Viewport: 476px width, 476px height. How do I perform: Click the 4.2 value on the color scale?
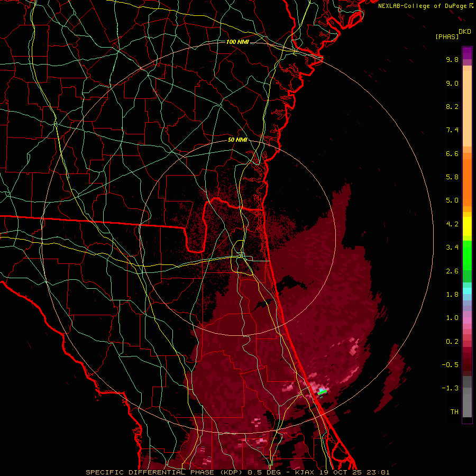pos(452,224)
